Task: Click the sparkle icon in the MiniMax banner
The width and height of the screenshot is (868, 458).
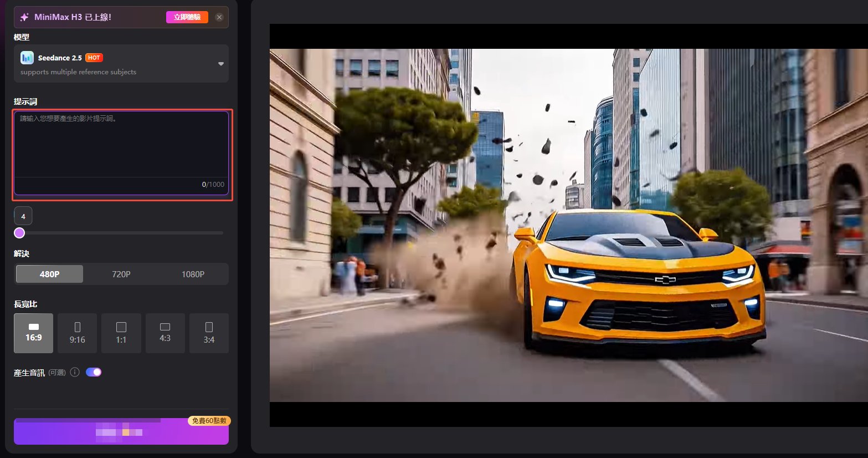Action: (24, 17)
